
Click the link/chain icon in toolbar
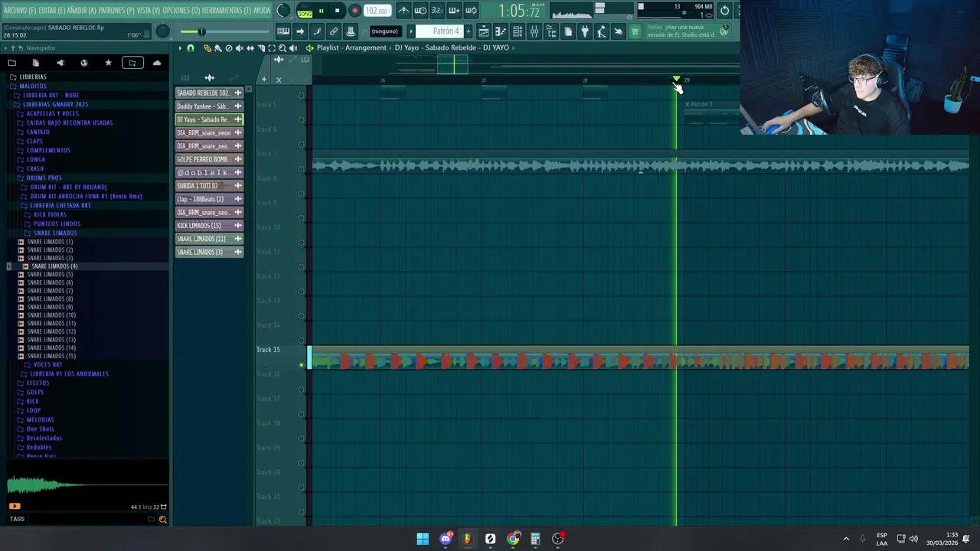(x=333, y=31)
